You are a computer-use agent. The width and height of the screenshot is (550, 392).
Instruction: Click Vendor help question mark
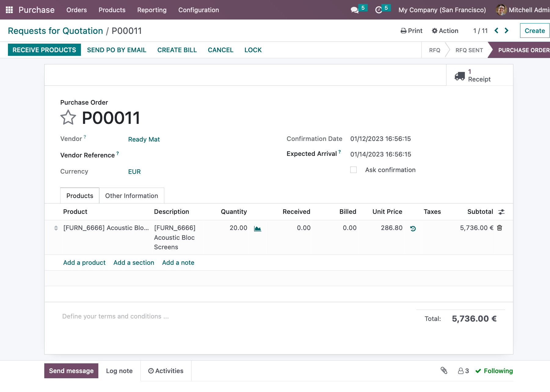pyautogui.click(x=85, y=137)
